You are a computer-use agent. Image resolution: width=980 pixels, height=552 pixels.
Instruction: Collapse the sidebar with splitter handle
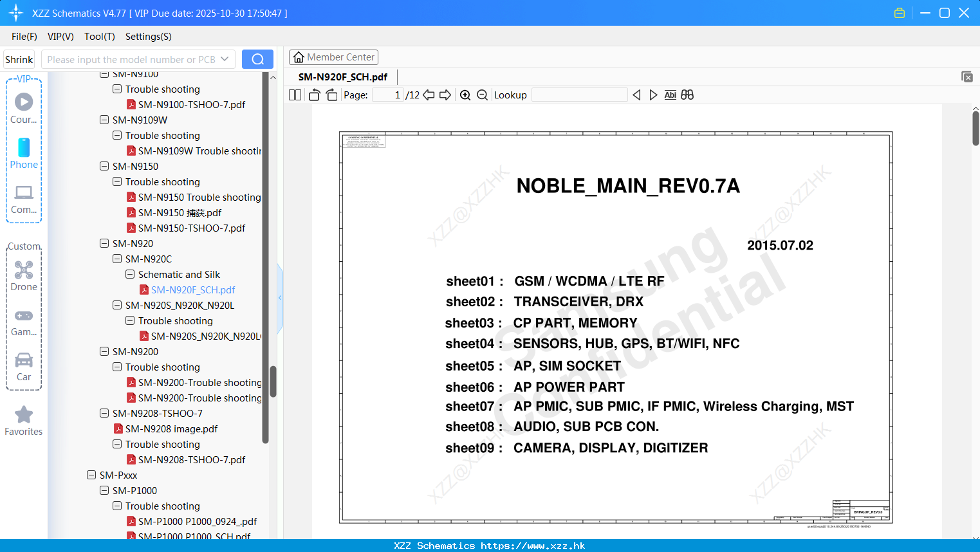pyautogui.click(x=280, y=298)
